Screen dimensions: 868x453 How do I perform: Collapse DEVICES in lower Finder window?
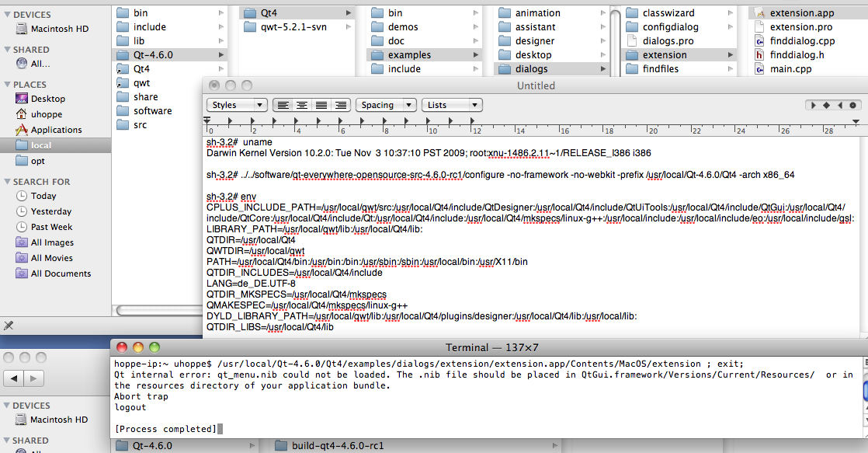[7, 406]
